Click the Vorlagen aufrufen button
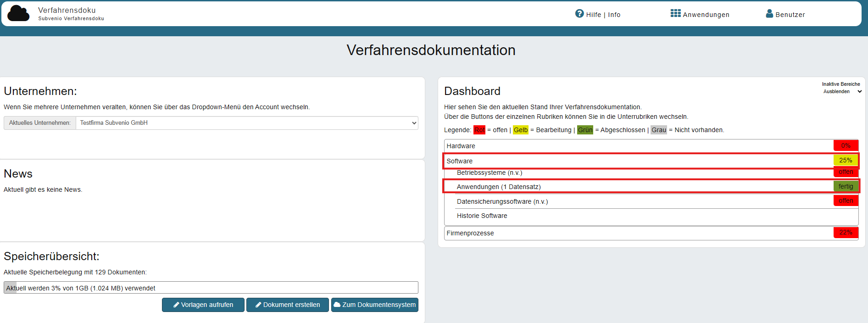868x323 pixels. click(x=203, y=305)
